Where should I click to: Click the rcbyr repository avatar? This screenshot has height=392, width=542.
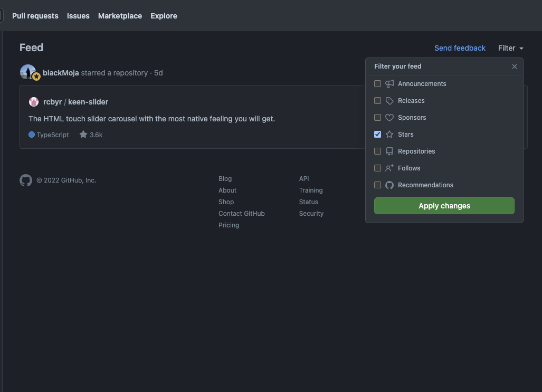coord(34,102)
